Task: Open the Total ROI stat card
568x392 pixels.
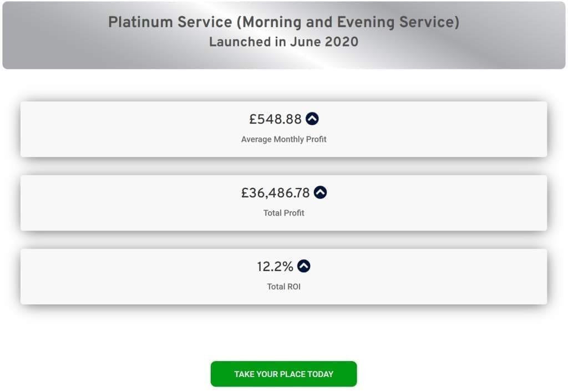Action: 283,277
